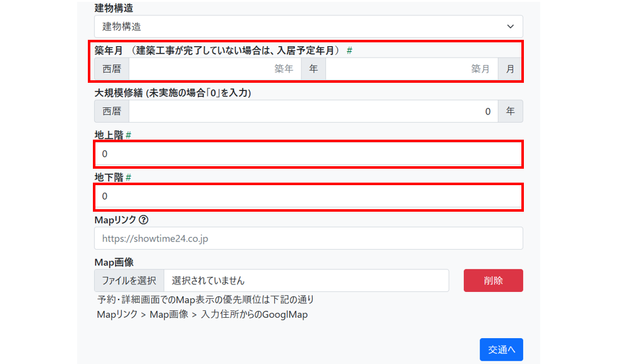625x364 pixels.
Task: Click the 西暦 prefix in 築年月 row
Action: coord(112,69)
